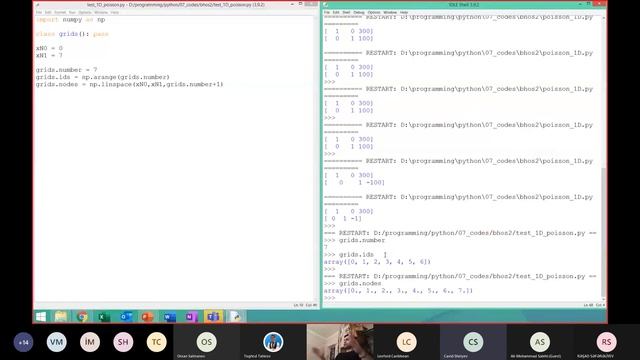Click the '>>> grids.ids' shell line
This screenshot has height=360, width=640.
point(349,255)
